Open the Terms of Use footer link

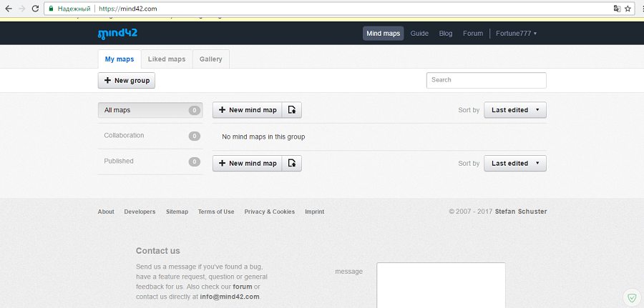(216, 212)
